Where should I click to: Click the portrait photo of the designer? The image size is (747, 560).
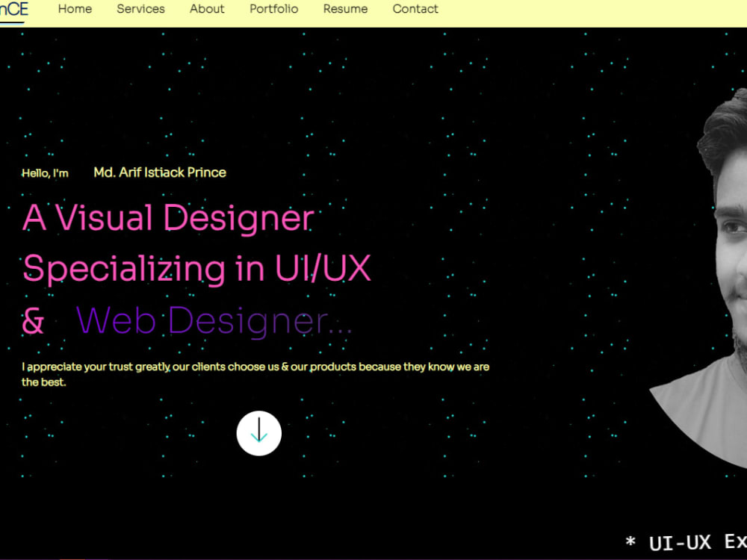(x=698, y=279)
